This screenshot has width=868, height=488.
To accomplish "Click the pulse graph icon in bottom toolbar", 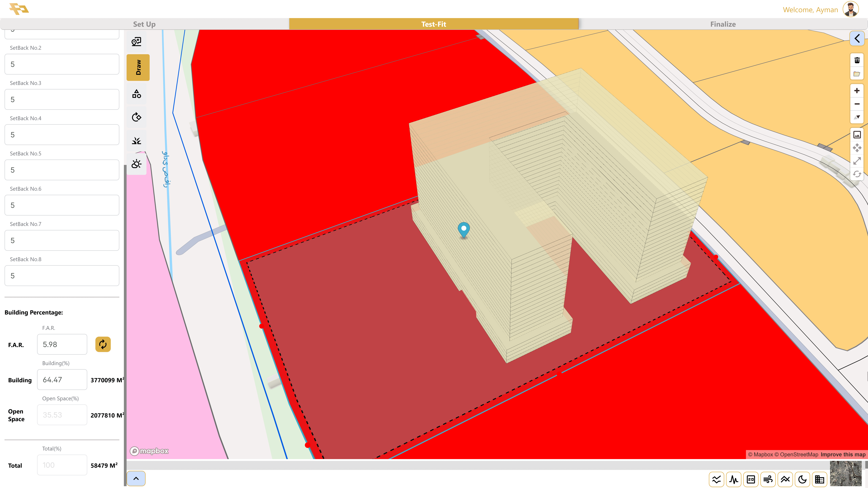I will coord(734,479).
